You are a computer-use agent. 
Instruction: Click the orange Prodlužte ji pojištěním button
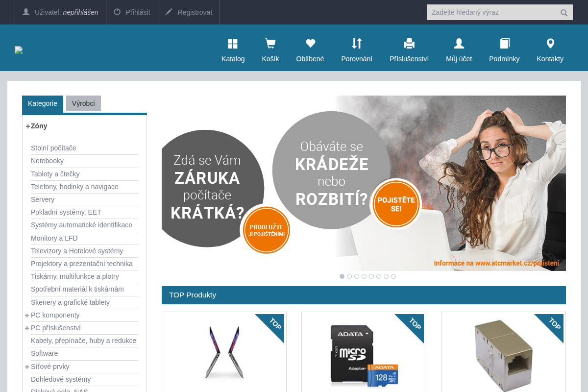tap(267, 230)
